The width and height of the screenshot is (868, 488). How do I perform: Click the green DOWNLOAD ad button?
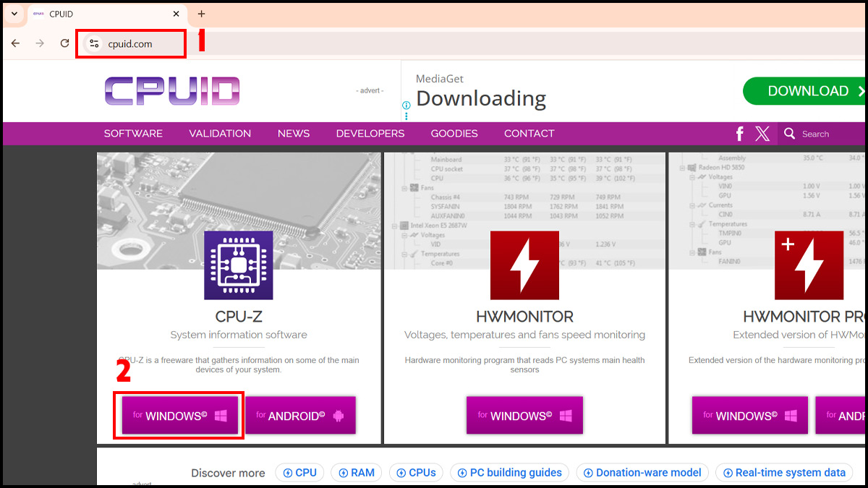click(805, 91)
